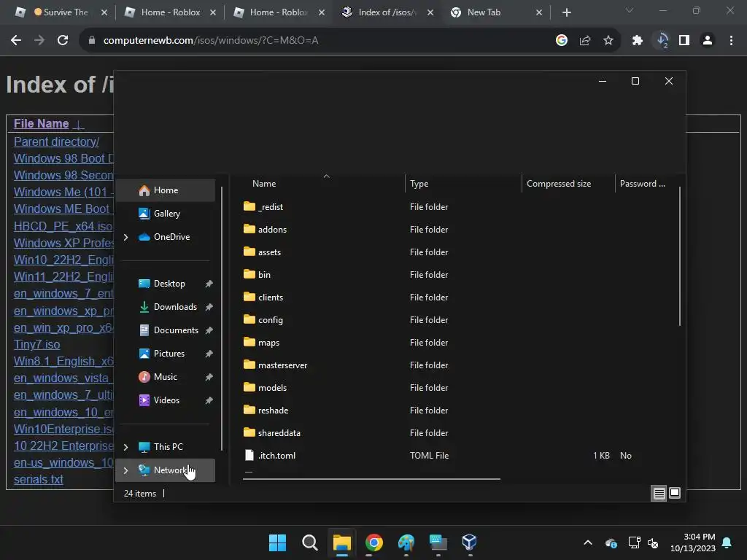Select the clients folder icon
The width and height of the screenshot is (747, 560).
pyautogui.click(x=249, y=297)
